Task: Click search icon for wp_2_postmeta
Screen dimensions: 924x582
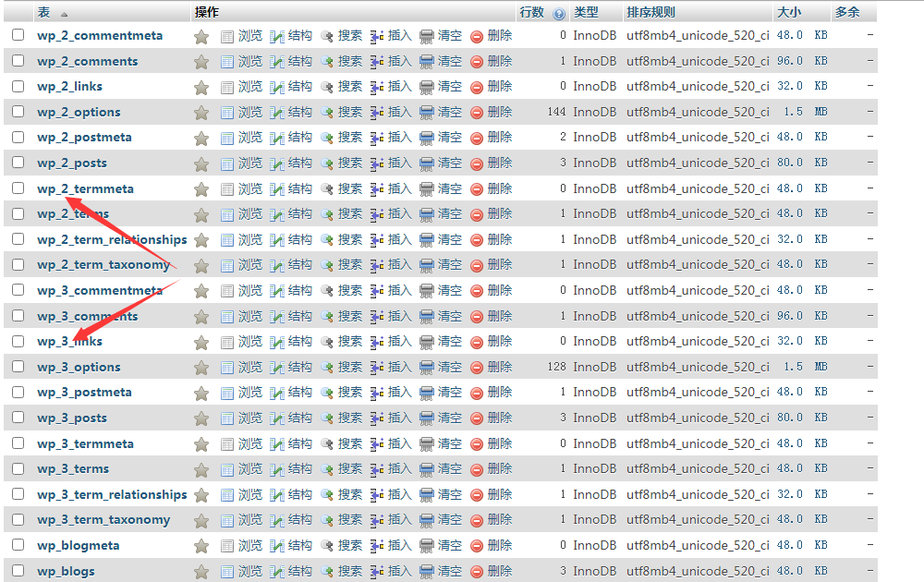Action: coord(327,138)
